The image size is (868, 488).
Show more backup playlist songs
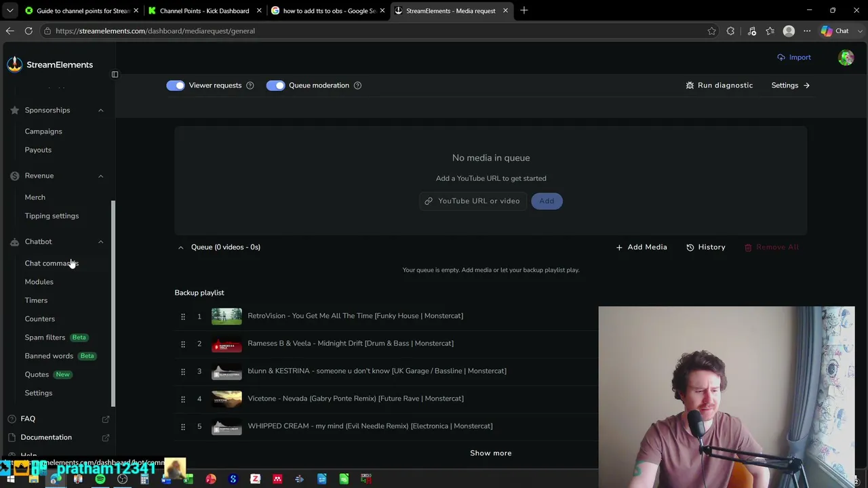(x=491, y=453)
